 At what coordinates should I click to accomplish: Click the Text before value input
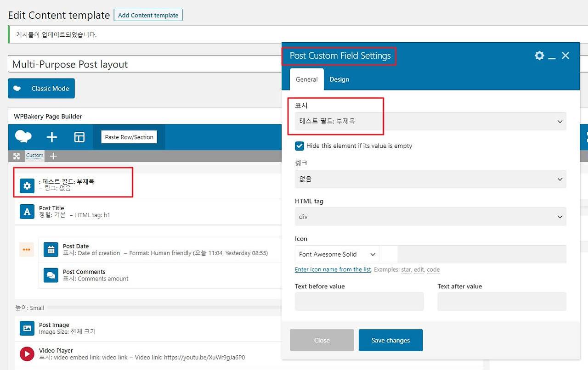coord(359,302)
